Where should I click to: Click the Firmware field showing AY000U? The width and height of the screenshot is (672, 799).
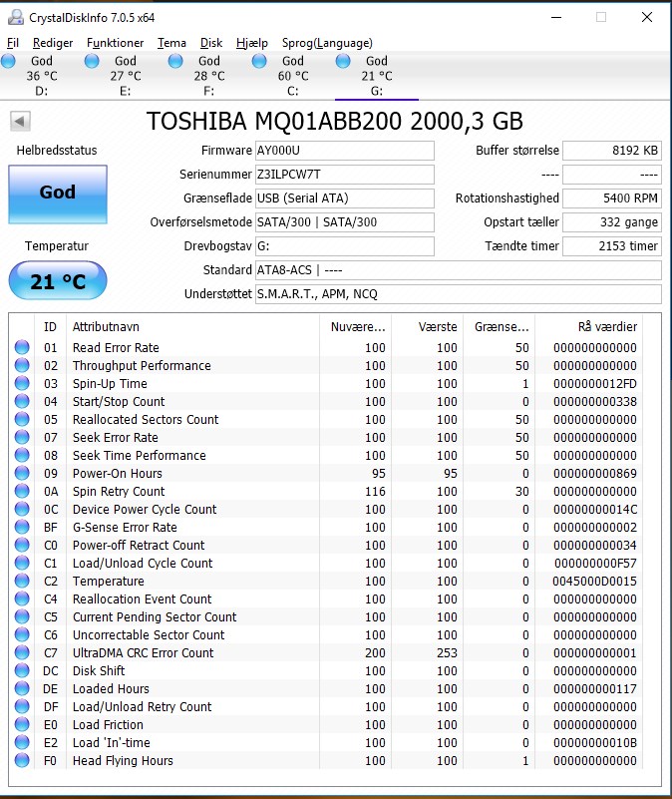(x=344, y=151)
